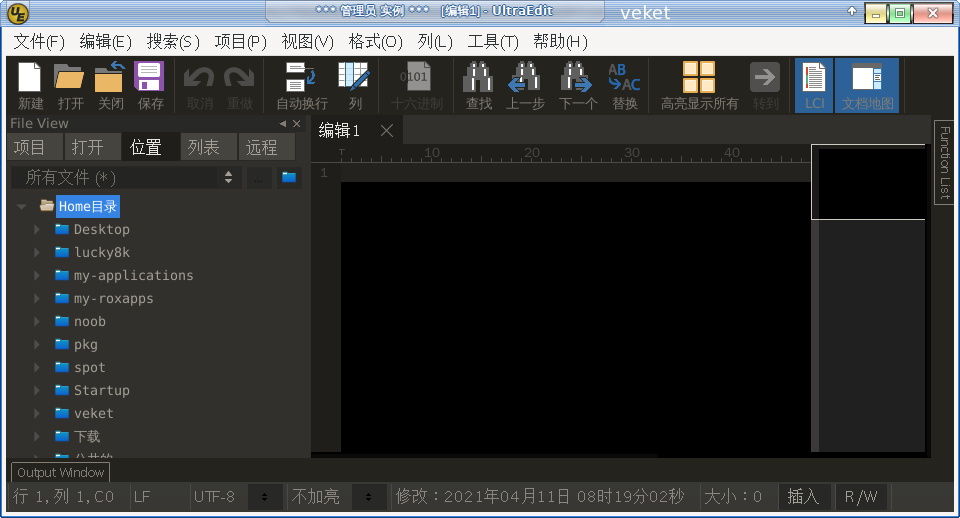Toggle the LCI line change indicator button
The height and width of the screenshot is (518, 960).
[814, 85]
